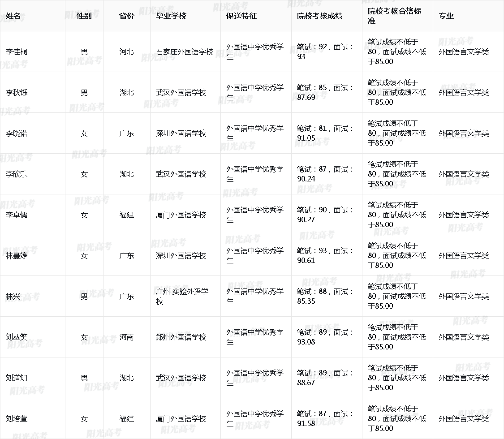
Task: Click the 保送特征 column header
Action: [x=241, y=16]
